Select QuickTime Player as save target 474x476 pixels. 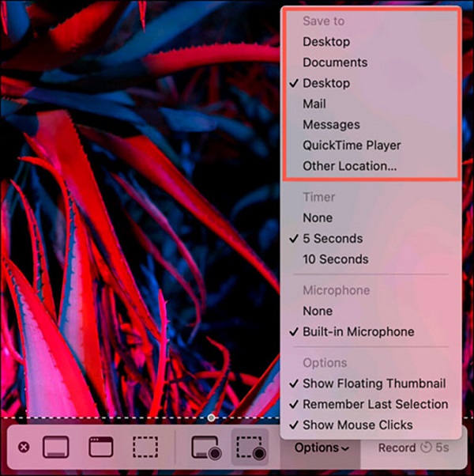click(352, 145)
